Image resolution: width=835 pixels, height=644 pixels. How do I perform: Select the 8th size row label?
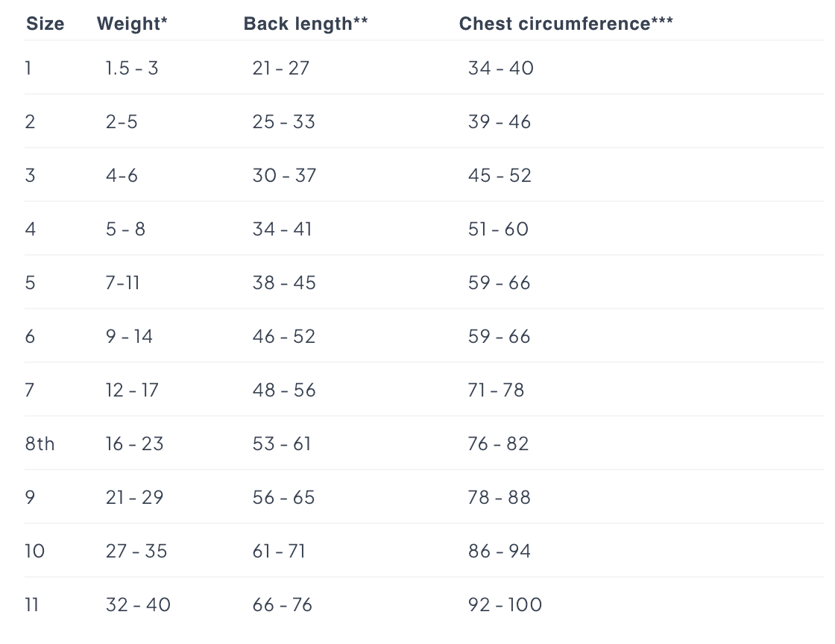40,444
